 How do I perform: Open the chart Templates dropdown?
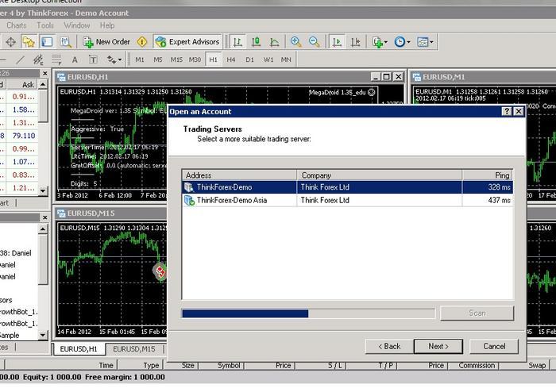(425, 42)
